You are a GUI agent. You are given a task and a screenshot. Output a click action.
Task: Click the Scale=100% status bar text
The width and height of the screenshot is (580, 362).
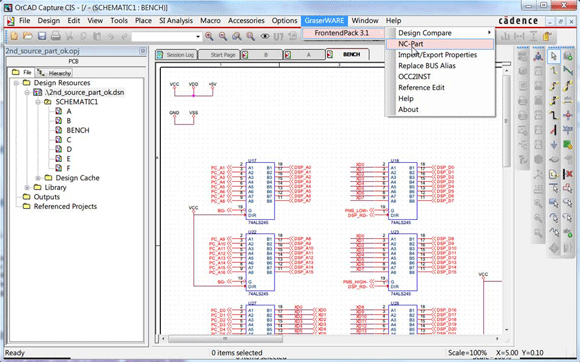point(467,353)
